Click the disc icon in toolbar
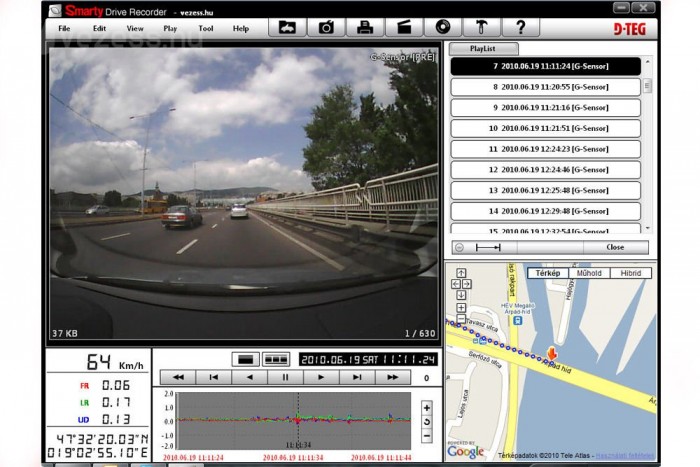700x467 pixels. coord(443,28)
